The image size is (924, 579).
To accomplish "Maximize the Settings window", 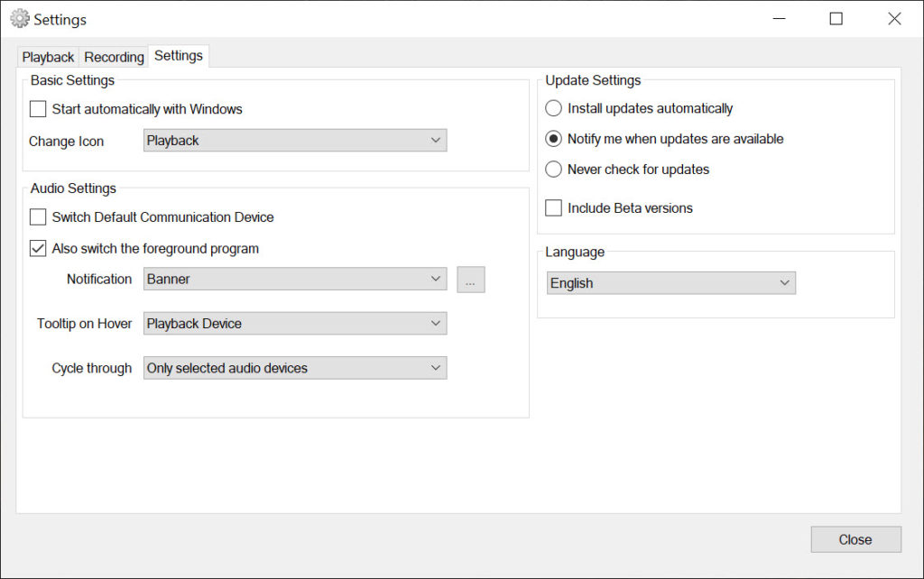I will [836, 19].
